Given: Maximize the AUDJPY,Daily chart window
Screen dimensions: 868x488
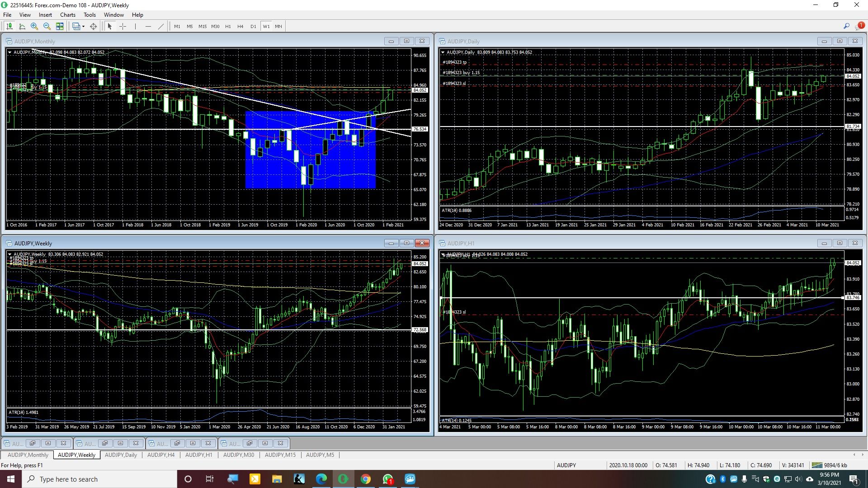Looking at the screenshot, I should tap(840, 41).
